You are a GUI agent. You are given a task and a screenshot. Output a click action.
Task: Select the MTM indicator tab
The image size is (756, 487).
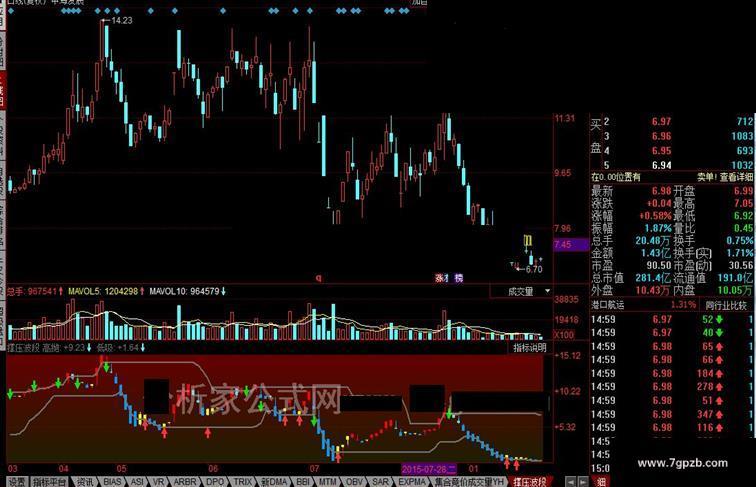(x=327, y=482)
